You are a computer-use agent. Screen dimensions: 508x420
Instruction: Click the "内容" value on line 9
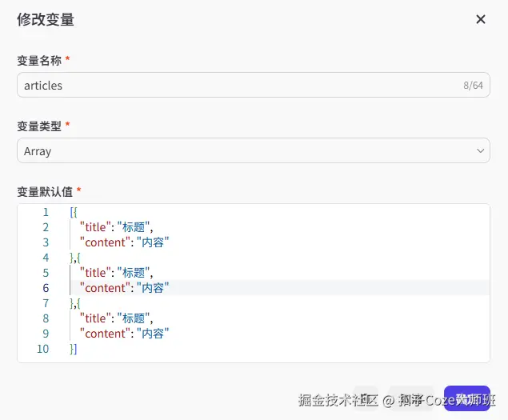pyautogui.click(x=153, y=334)
